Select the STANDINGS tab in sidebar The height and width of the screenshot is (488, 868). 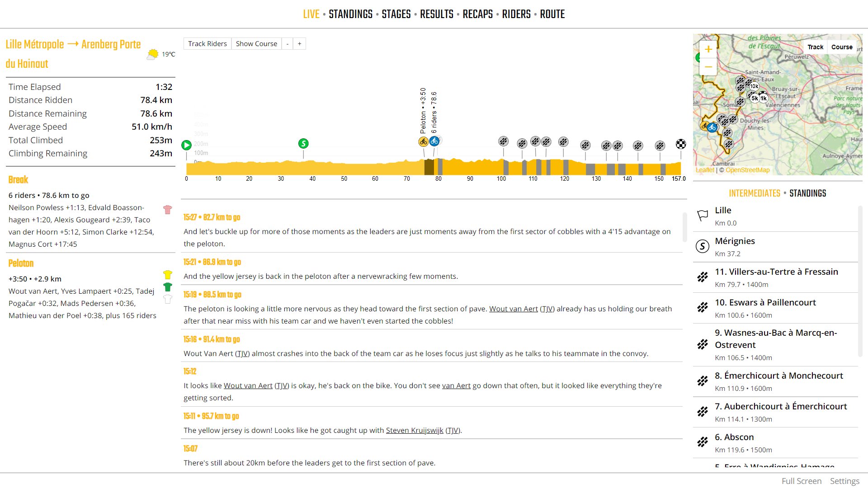point(807,193)
